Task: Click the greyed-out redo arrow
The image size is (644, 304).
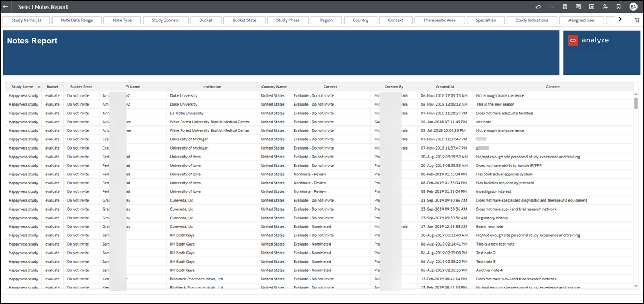Action: [x=551, y=7]
